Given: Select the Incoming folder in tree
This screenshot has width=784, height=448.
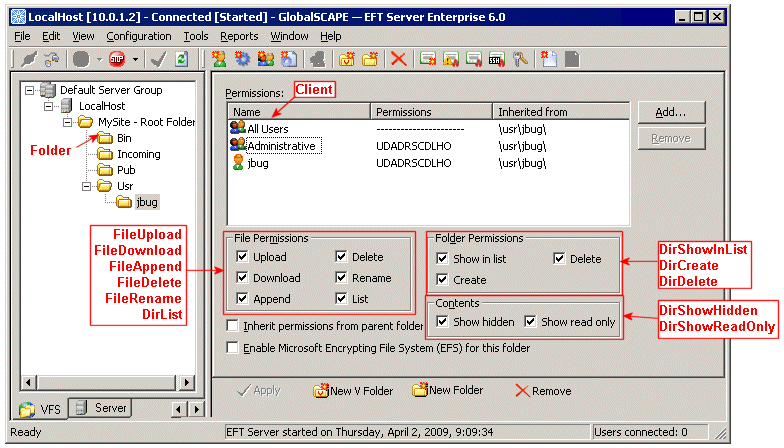Looking at the screenshot, I should [x=138, y=154].
